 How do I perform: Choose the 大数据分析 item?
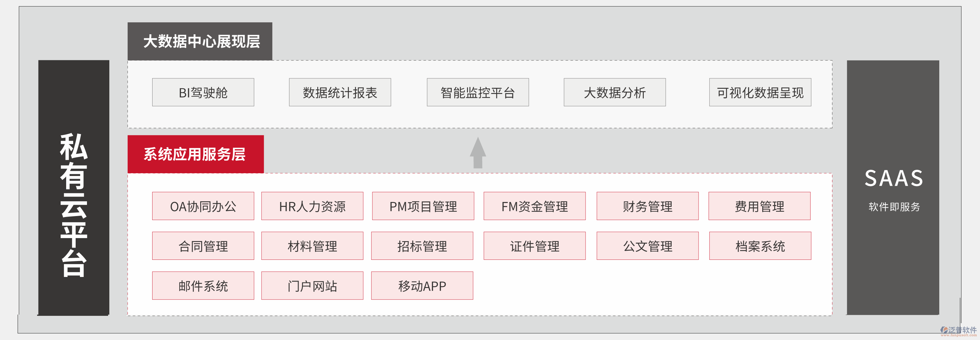point(614,92)
